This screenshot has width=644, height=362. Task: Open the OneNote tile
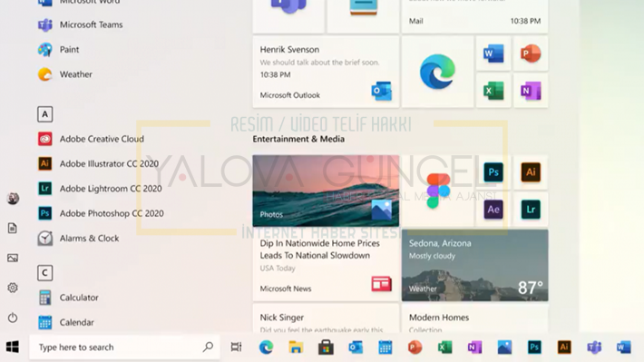coord(531,91)
